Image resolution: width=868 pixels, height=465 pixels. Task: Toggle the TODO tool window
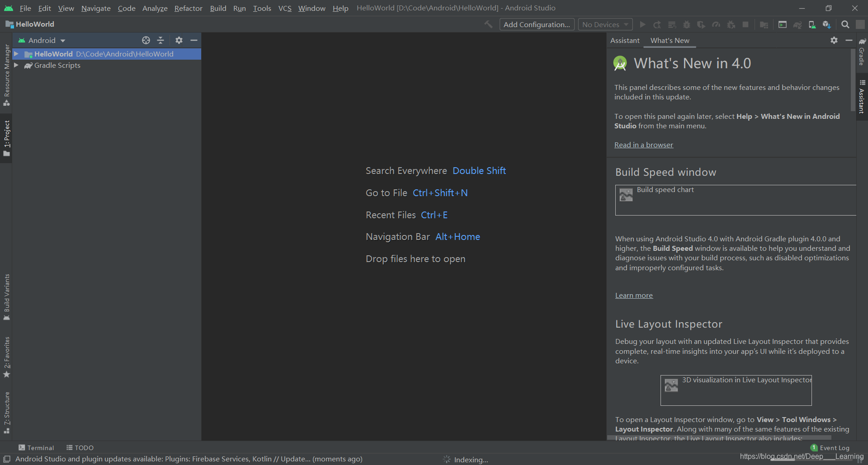tap(80, 448)
